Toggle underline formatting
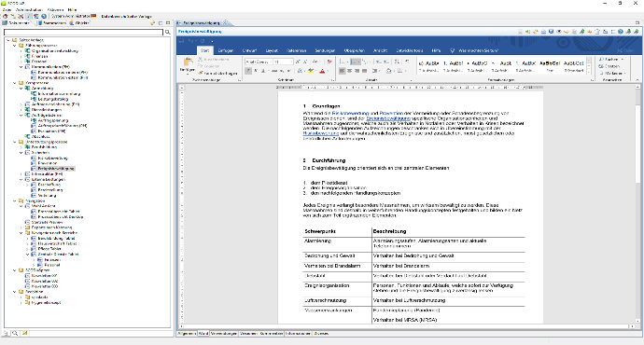Viewport: 644px width, 345px height. pos(263,71)
